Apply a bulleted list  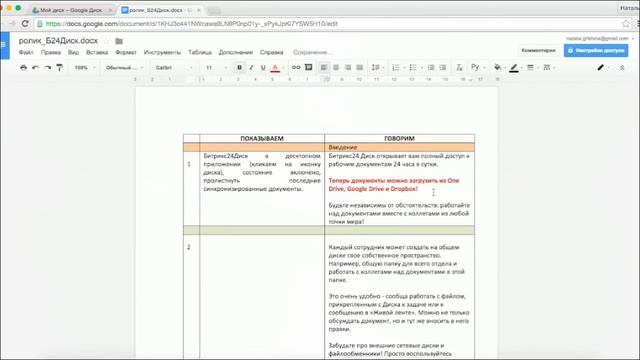(414, 67)
